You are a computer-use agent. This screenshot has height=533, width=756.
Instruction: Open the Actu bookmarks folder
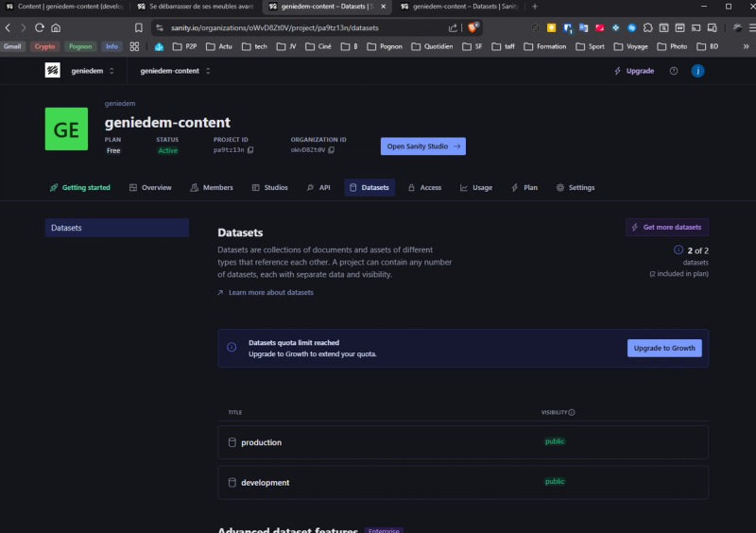coord(219,46)
